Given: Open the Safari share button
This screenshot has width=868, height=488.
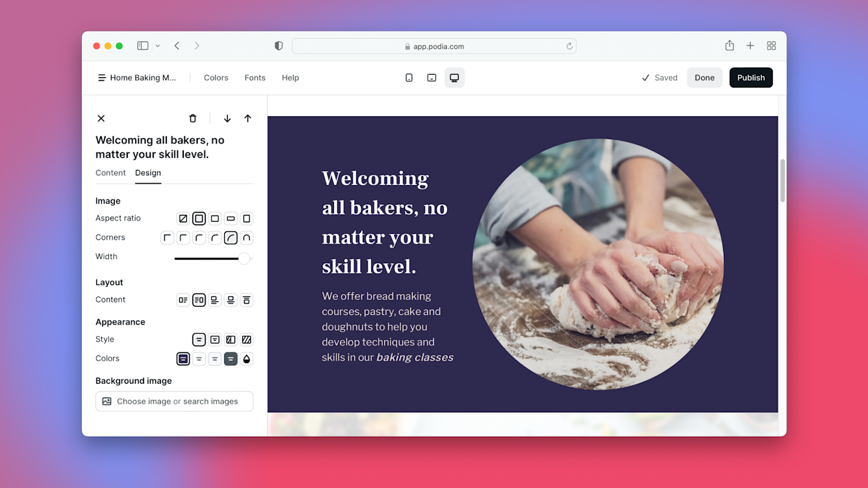Looking at the screenshot, I should 729,45.
